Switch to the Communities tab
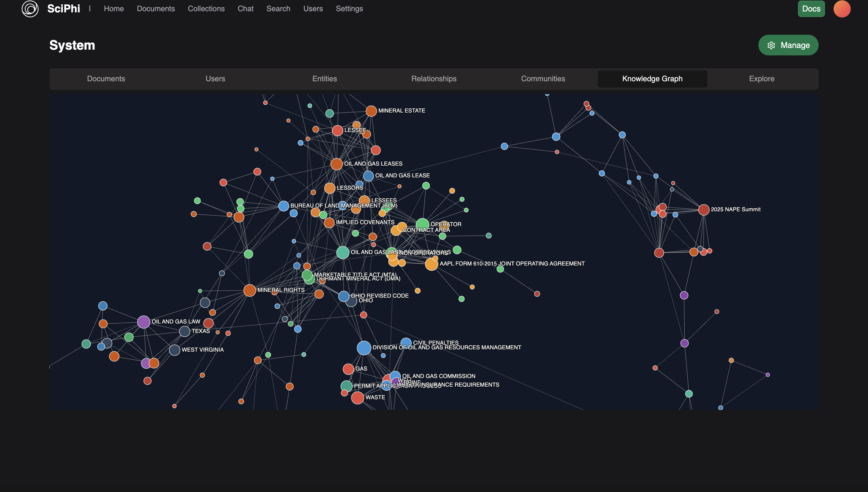Image resolution: width=868 pixels, height=492 pixels. [x=542, y=79]
